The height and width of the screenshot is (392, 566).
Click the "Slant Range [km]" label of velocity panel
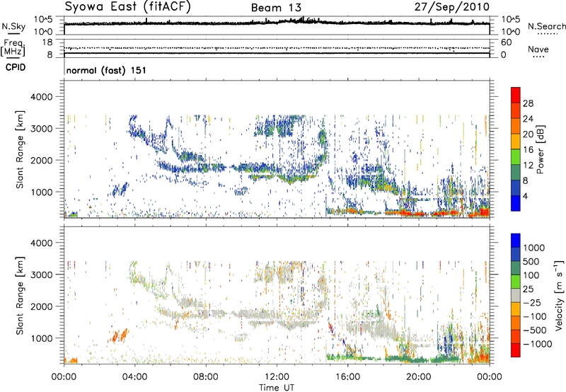pos(20,296)
